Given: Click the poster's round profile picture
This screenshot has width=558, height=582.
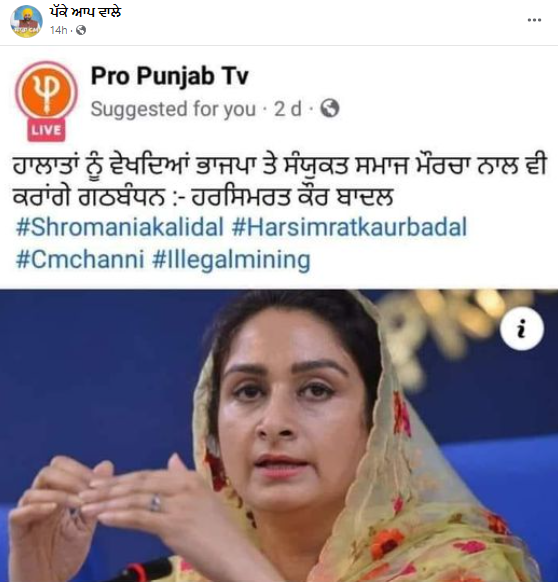Looking at the screenshot, I should coord(26,22).
